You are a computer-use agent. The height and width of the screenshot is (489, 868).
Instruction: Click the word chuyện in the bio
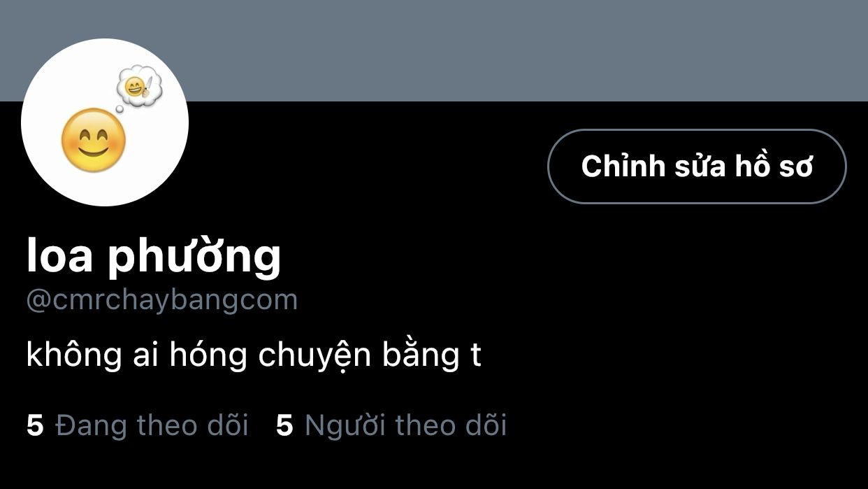(x=314, y=356)
